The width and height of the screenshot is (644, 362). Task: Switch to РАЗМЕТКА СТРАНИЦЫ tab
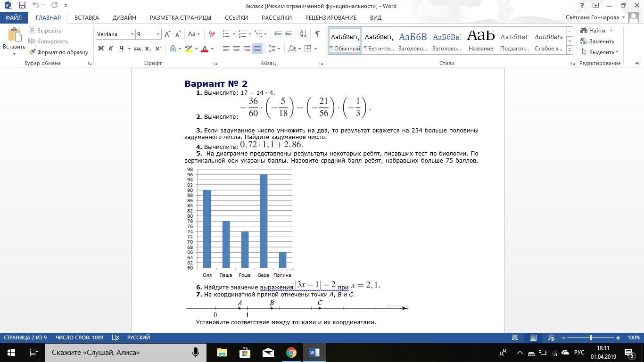point(181,17)
